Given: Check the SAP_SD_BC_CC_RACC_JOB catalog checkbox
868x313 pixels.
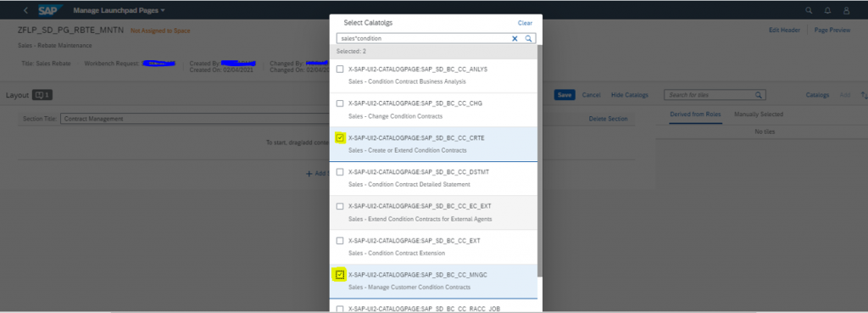Looking at the screenshot, I should [x=340, y=309].
